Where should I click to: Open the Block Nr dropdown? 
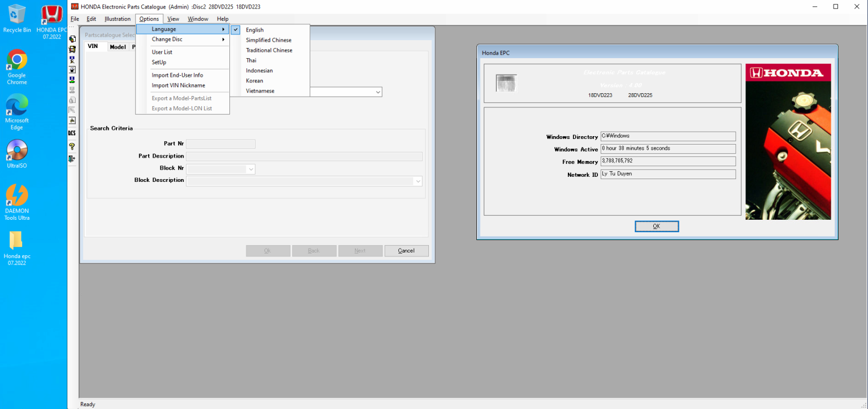[250, 168]
